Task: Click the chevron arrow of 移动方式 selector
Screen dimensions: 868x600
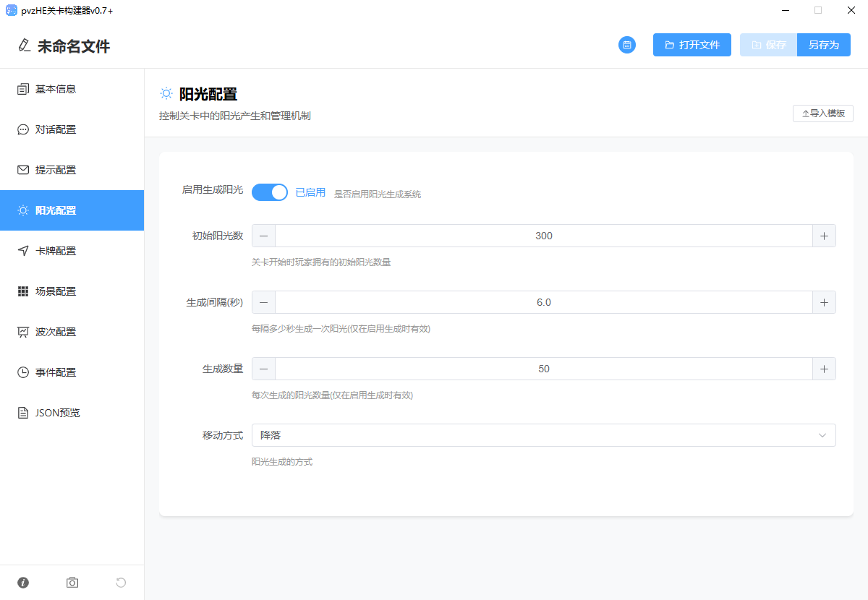Action: coord(822,435)
